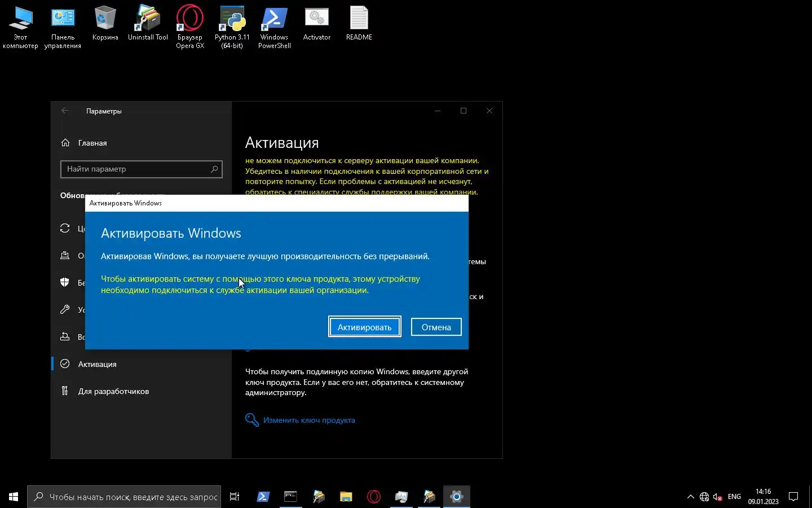Screen dimensions: 812x508
Task: Select Python 3.11 (64-bit) desktop shortcut
Action: coord(232,27)
